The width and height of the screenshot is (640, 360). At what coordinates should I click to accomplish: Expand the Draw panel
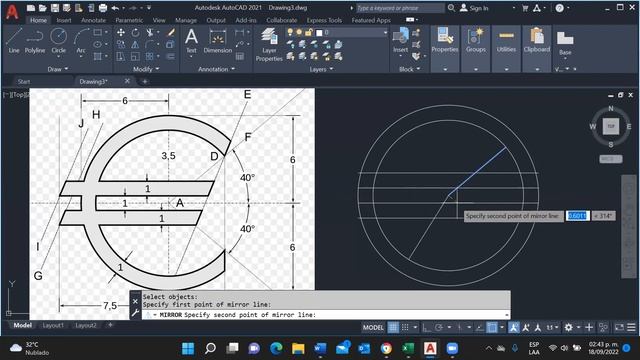point(58,69)
